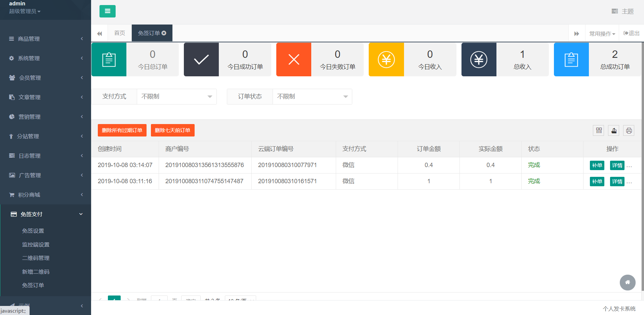Open the 常用操作 dropdown
644x315 pixels.
click(602, 33)
